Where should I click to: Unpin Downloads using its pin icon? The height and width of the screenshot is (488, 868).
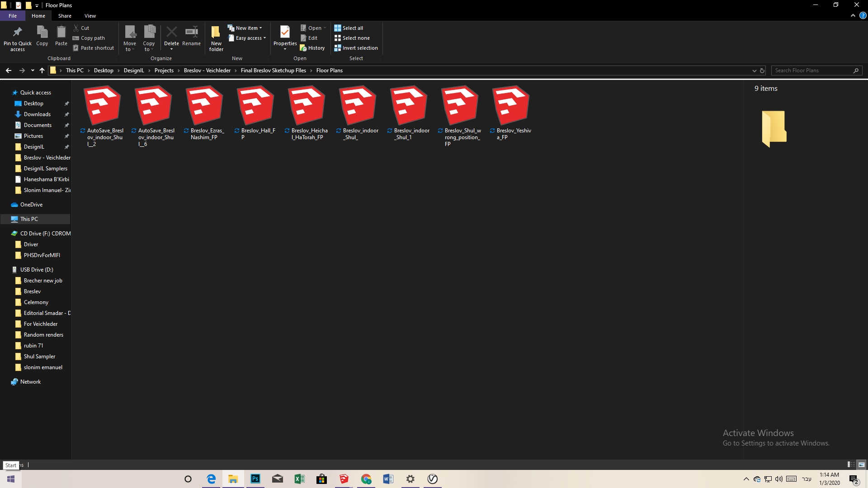pyautogui.click(x=66, y=114)
